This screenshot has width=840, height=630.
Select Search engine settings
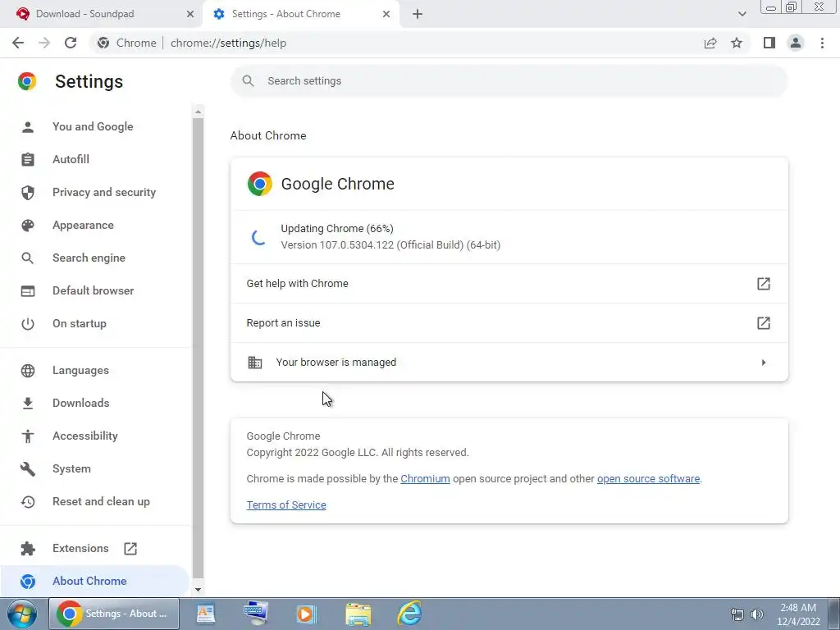[x=89, y=258]
